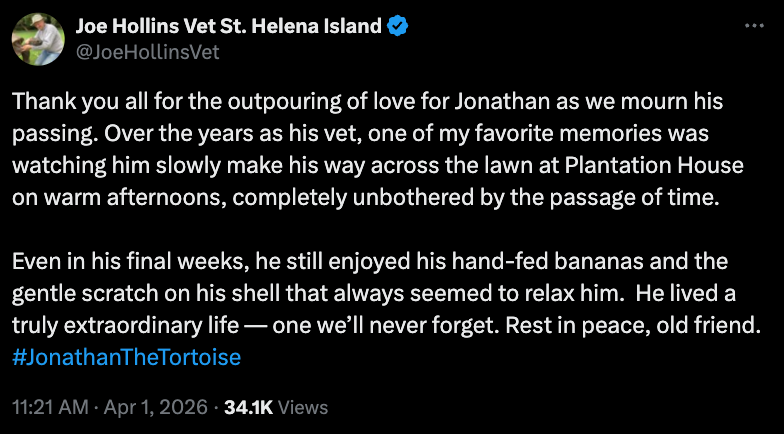Open Joe Hollins' profile picture
Viewport: 784px width, 434px height.
click(x=39, y=39)
